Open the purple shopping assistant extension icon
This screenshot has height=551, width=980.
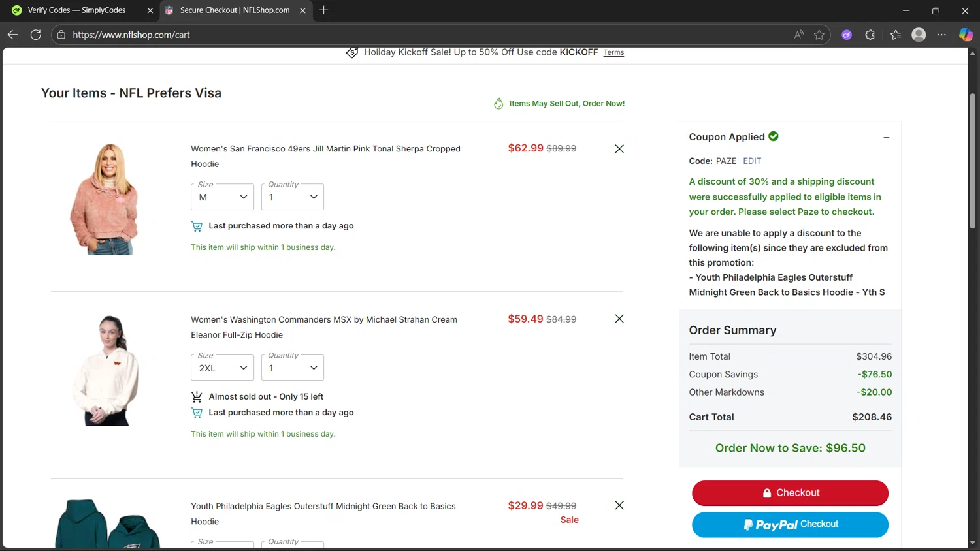coord(847,35)
